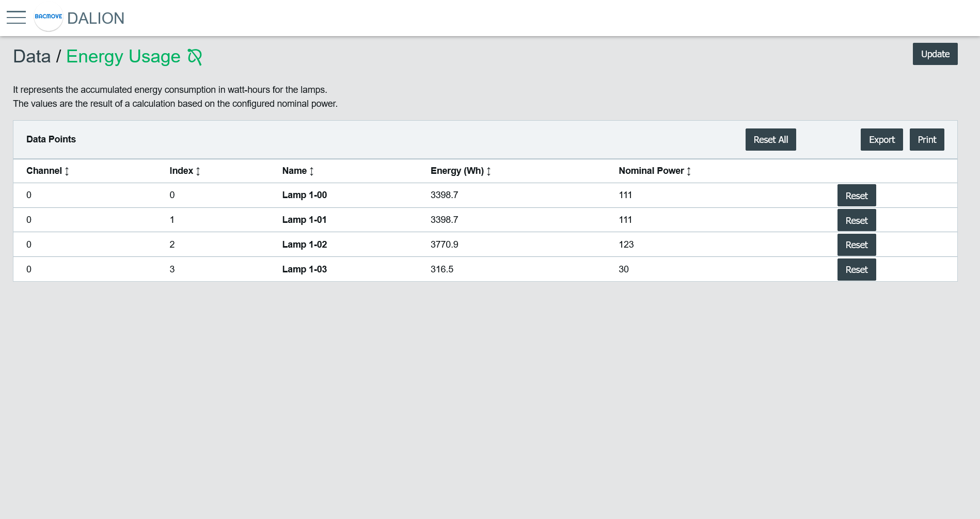The width and height of the screenshot is (980, 519).
Task: Reset energy for Lamp 1-00
Action: pos(856,196)
